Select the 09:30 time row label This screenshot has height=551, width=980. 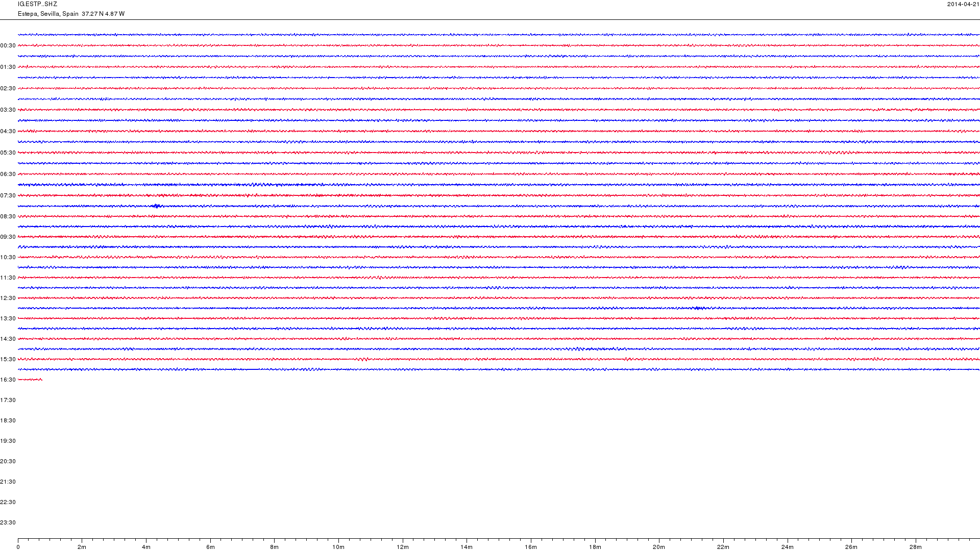8,237
